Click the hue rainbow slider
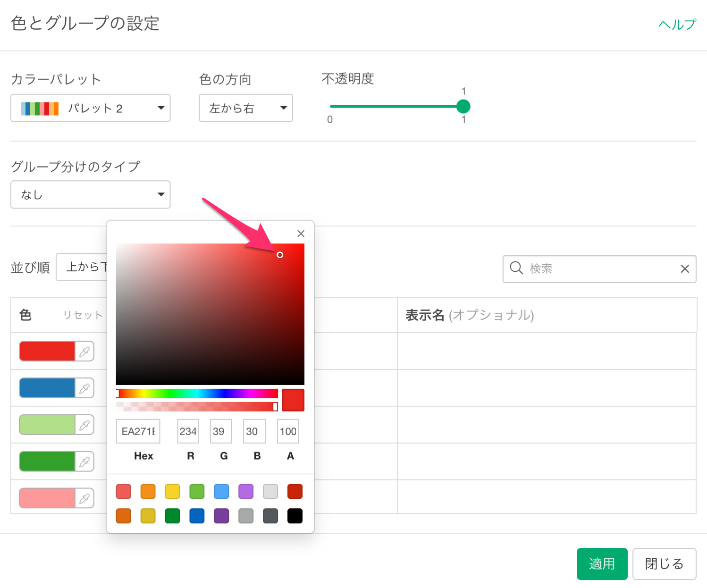This screenshot has width=707, height=588. 197,394
